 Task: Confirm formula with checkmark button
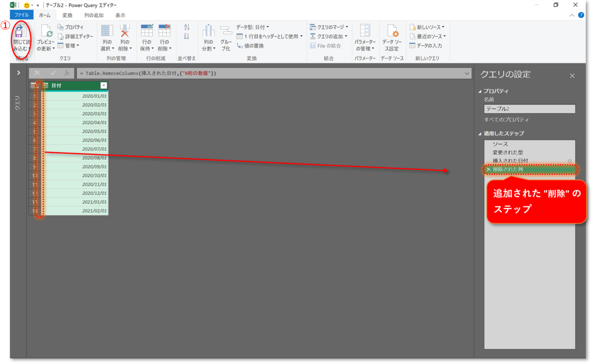pyautogui.click(x=53, y=73)
